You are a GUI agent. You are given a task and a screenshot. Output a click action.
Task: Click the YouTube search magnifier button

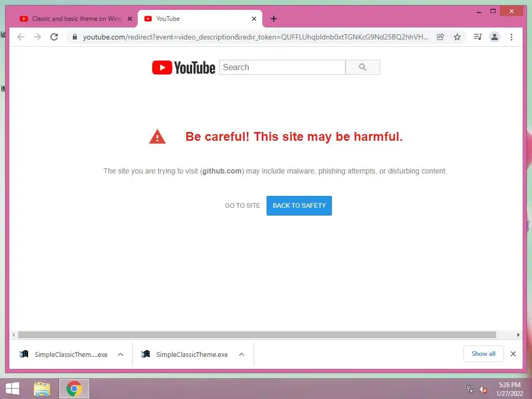pyautogui.click(x=363, y=67)
